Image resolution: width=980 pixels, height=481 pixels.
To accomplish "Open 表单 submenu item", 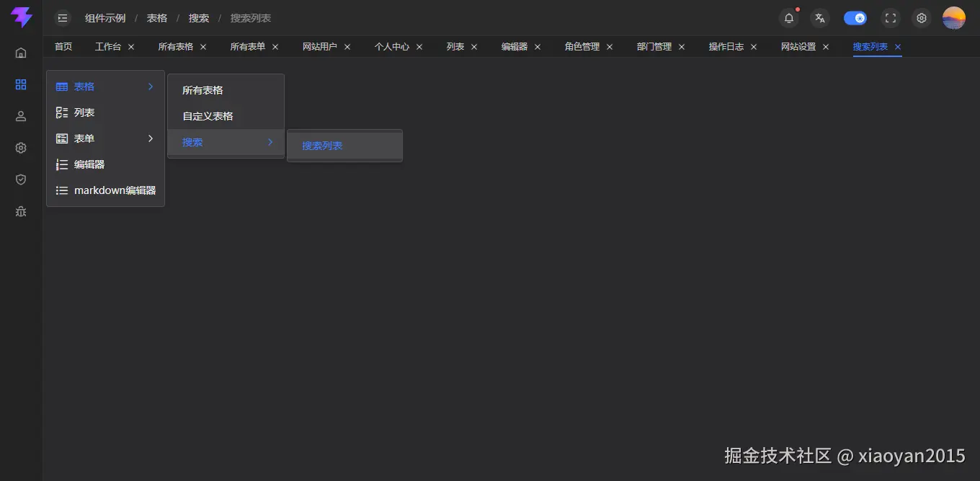I will pyautogui.click(x=105, y=138).
